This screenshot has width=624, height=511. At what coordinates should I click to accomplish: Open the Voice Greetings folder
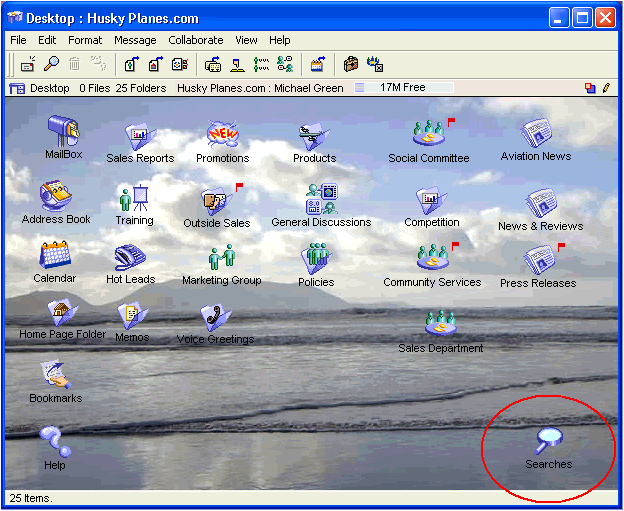point(214,318)
